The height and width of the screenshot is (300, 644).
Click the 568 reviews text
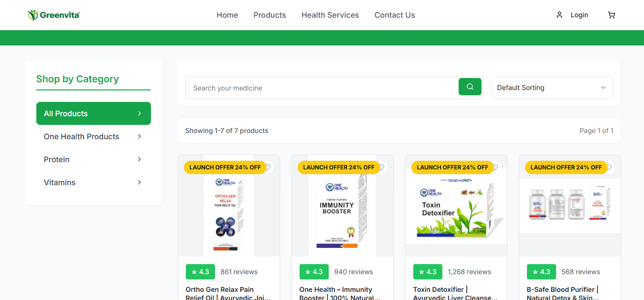[581, 272]
